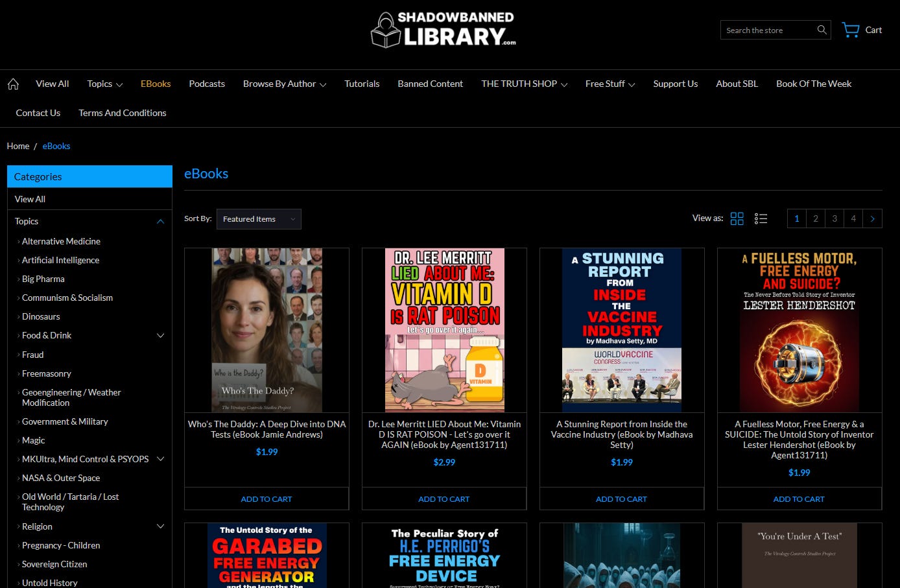Image resolution: width=900 pixels, height=588 pixels.
Task: Click the Shadowbanned Library logo
Action: [444, 30]
